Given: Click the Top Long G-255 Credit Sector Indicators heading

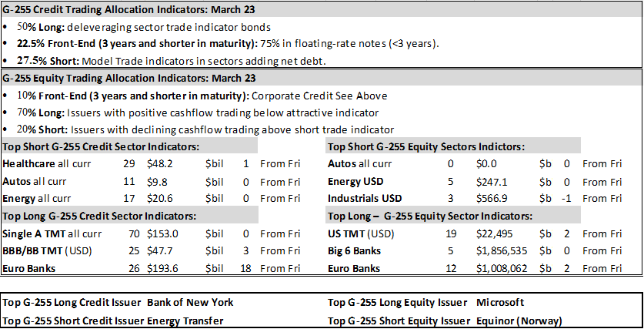Looking at the screenshot, I should point(99,216).
